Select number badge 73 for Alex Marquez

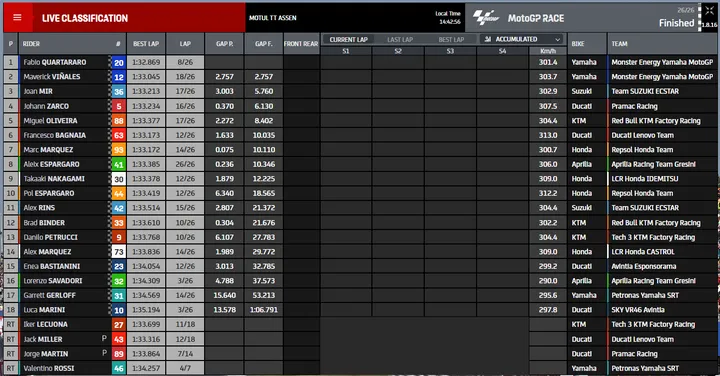[x=119, y=252]
